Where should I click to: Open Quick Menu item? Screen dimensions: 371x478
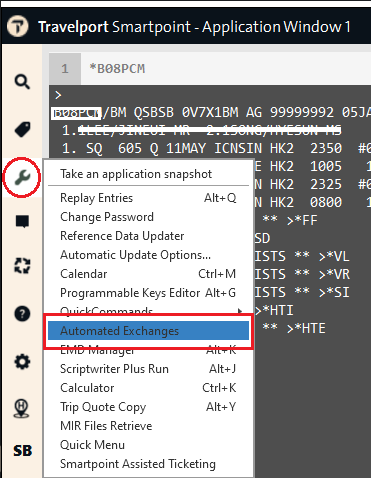pos(148,445)
